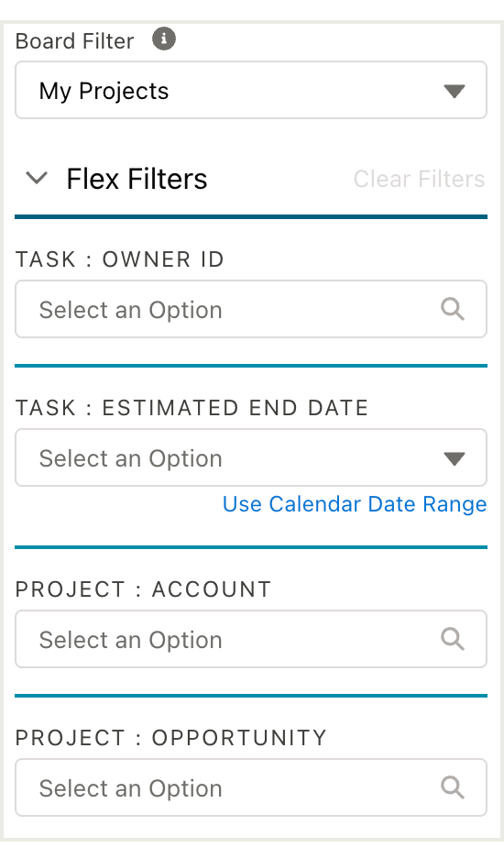The image size is (504, 858).
Task: Click magnifier icon in Project Opportunity field
Action: (x=453, y=788)
